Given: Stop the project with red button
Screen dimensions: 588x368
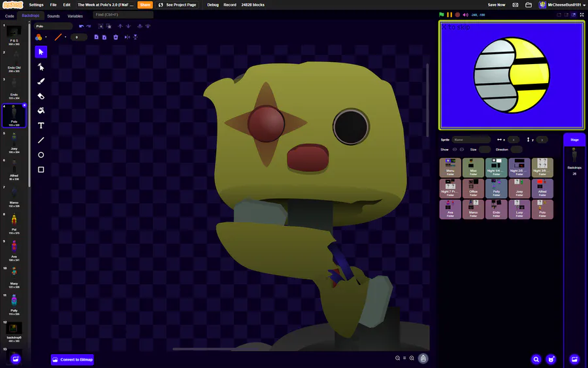Looking at the screenshot, I should (x=457, y=14).
